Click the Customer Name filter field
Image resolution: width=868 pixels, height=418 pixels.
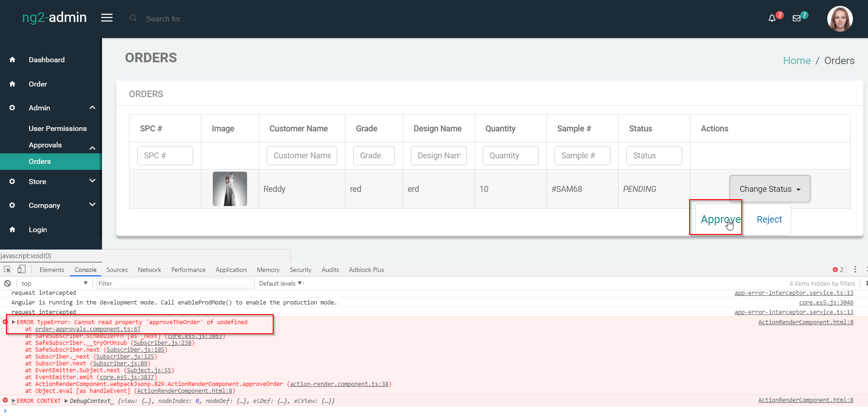[x=302, y=156]
